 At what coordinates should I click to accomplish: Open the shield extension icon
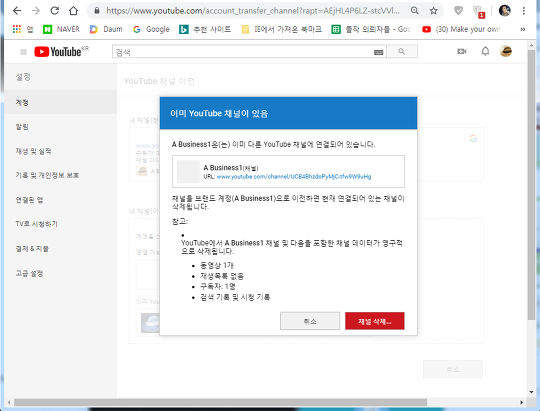point(458,11)
